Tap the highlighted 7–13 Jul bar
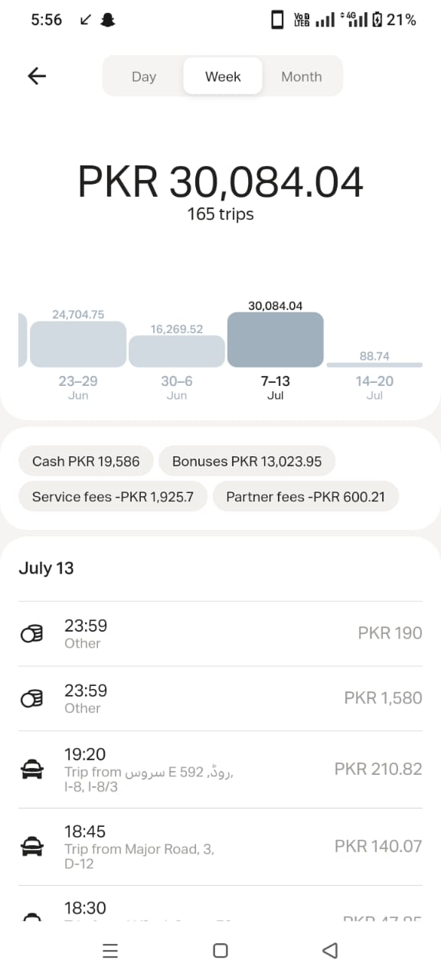This screenshot has height=980, width=441. click(x=276, y=339)
